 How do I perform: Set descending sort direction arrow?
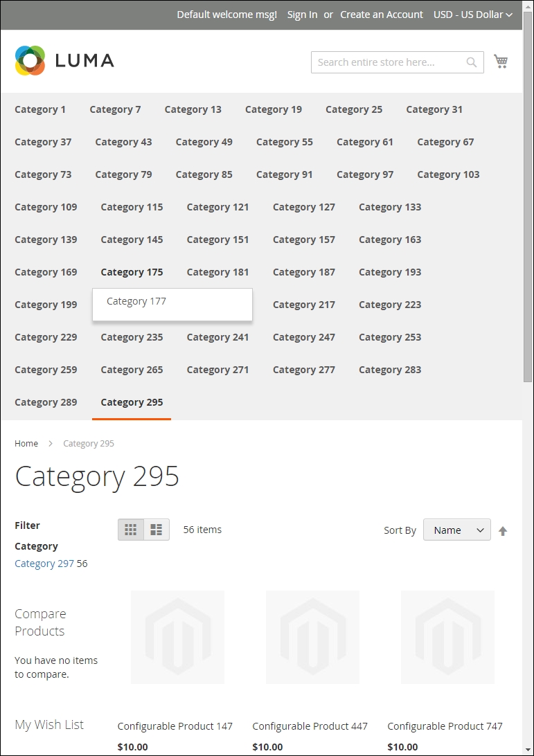click(503, 531)
